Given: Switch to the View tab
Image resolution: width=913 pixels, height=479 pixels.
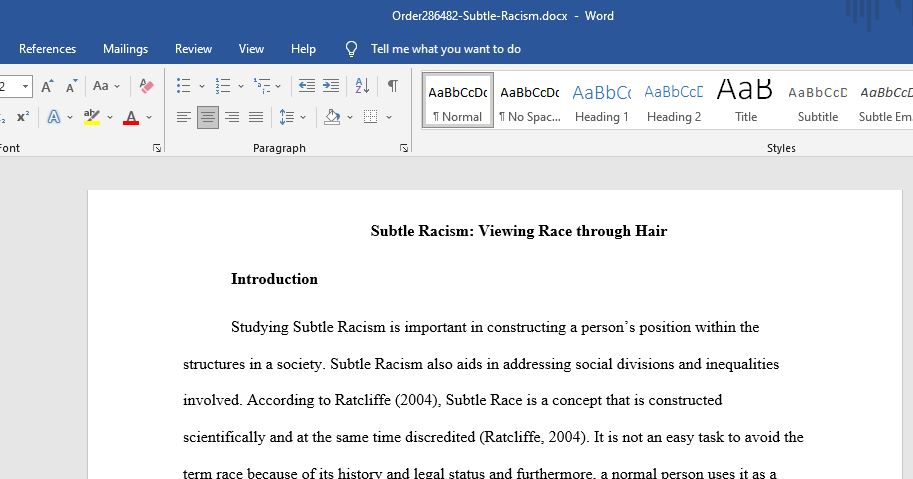Looking at the screenshot, I should [251, 49].
